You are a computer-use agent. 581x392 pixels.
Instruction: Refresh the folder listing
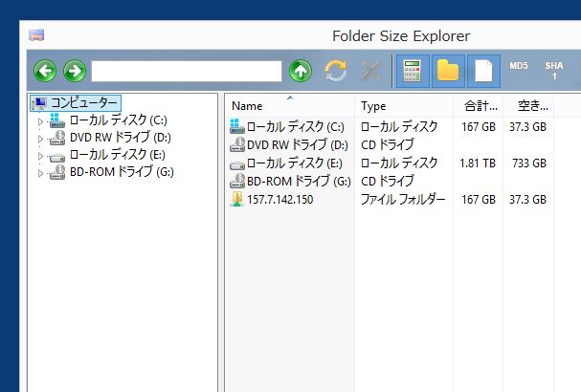[x=336, y=71]
